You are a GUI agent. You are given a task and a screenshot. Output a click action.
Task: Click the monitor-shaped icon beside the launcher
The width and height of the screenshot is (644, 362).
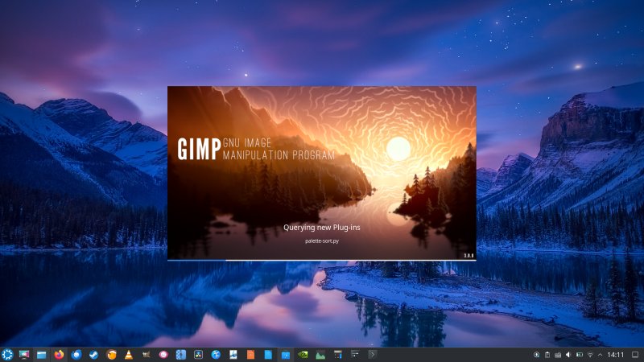24,355
